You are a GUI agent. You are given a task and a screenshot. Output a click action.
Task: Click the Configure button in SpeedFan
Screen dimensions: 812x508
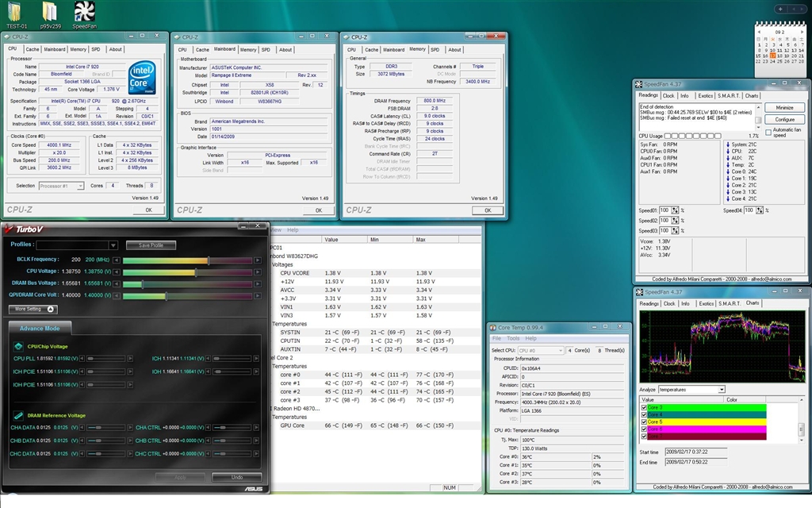pyautogui.click(x=783, y=119)
